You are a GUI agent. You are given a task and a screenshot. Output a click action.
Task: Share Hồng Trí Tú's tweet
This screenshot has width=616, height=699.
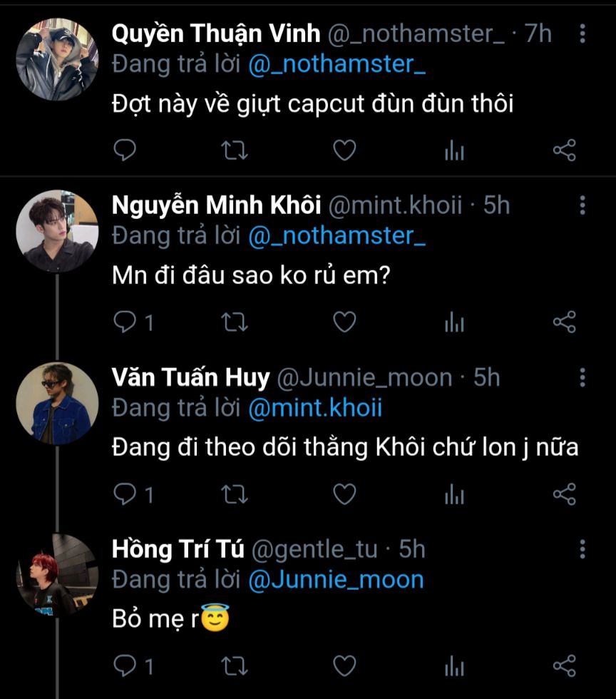click(565, 666)
